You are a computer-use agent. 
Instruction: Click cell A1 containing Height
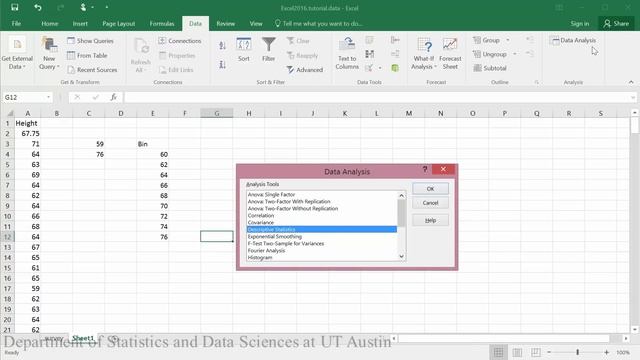27,123
